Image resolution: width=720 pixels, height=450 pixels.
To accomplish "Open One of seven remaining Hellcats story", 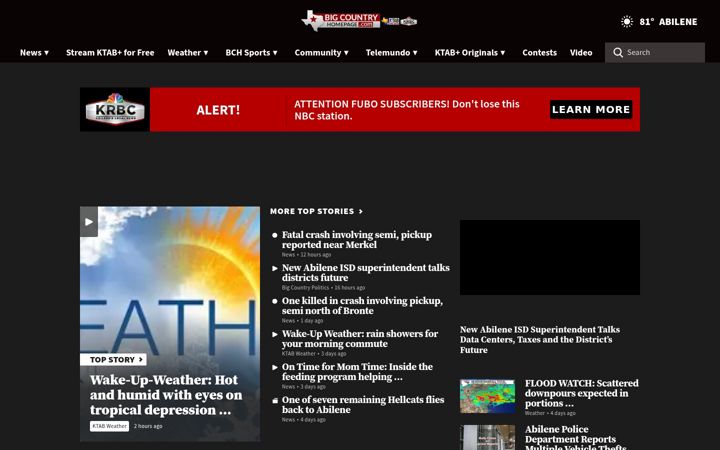I will coord(363,405).
